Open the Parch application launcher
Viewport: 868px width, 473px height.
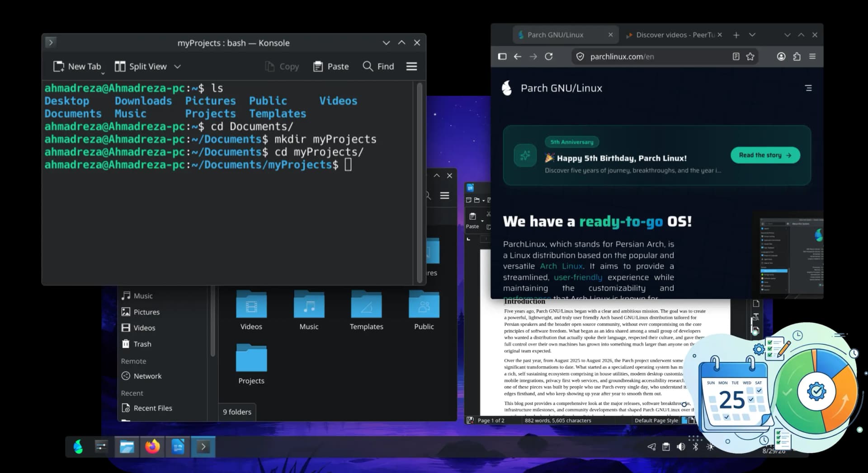(78, 447)
